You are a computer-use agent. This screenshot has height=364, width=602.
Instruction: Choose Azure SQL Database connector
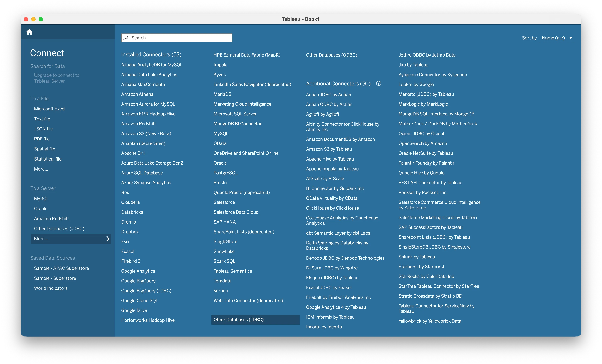142,173
